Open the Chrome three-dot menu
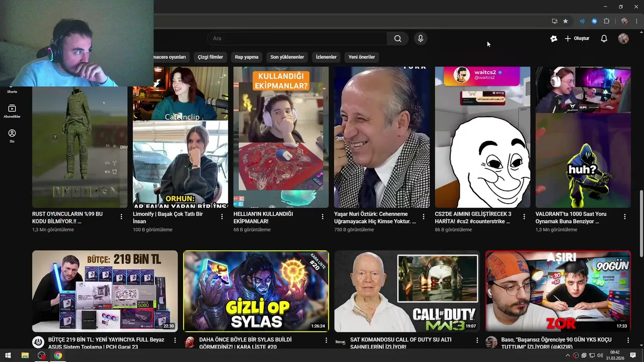644x362 pixels. [x=636, y=21]
